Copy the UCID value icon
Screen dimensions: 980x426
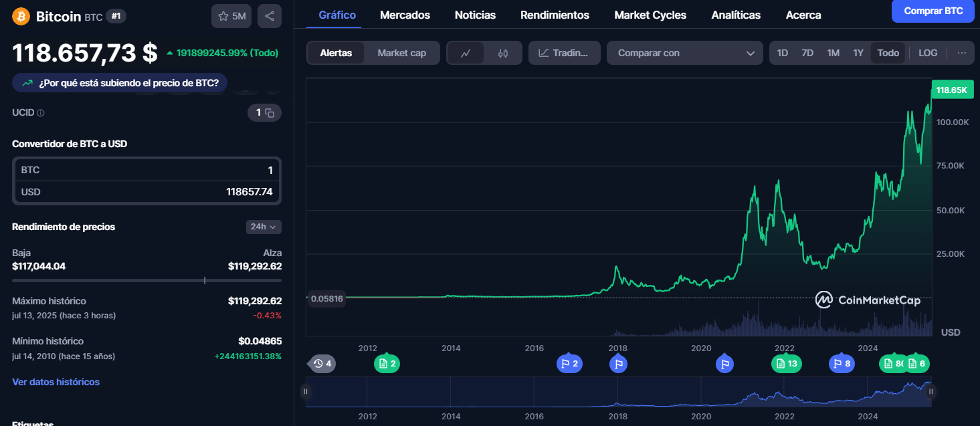point(270,113)
